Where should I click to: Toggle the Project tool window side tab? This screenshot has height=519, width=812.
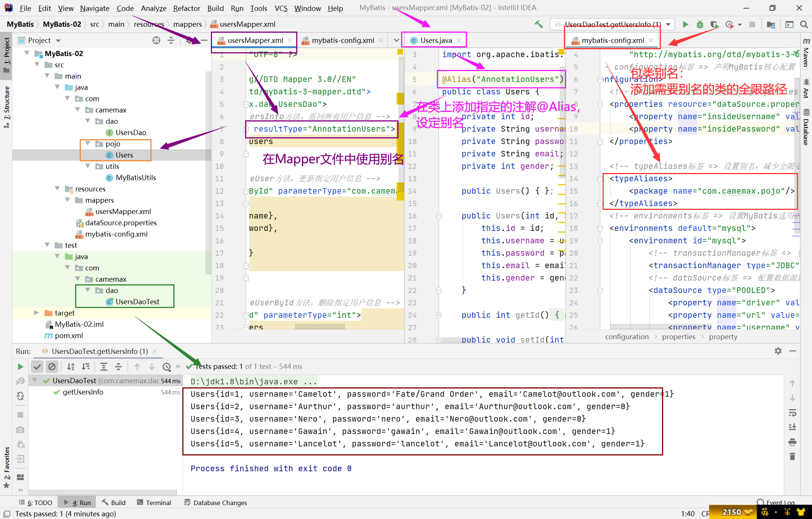(6, 55)
